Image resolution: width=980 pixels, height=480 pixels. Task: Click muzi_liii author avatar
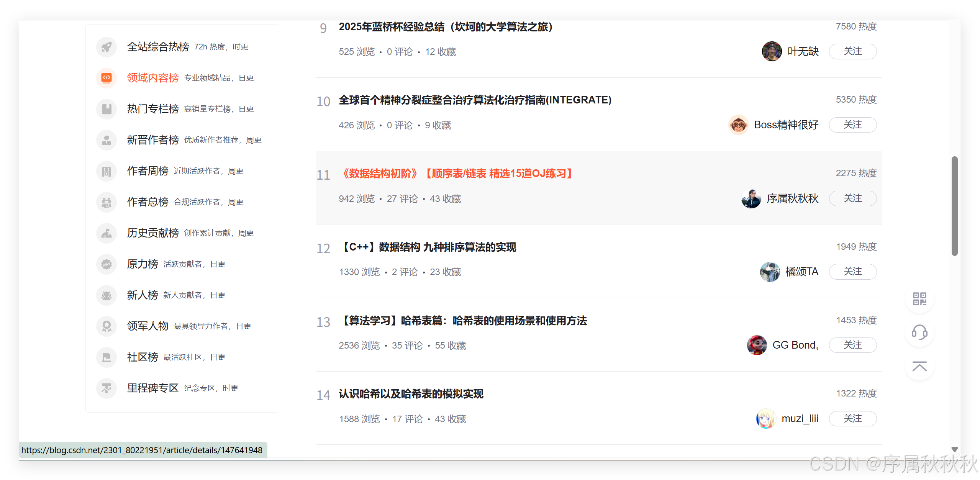[766, 419]
